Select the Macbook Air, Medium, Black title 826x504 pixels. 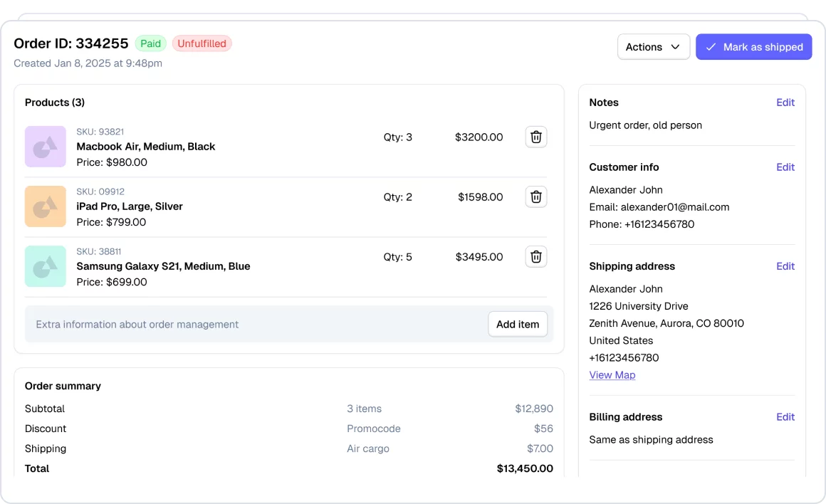(146, 147)
